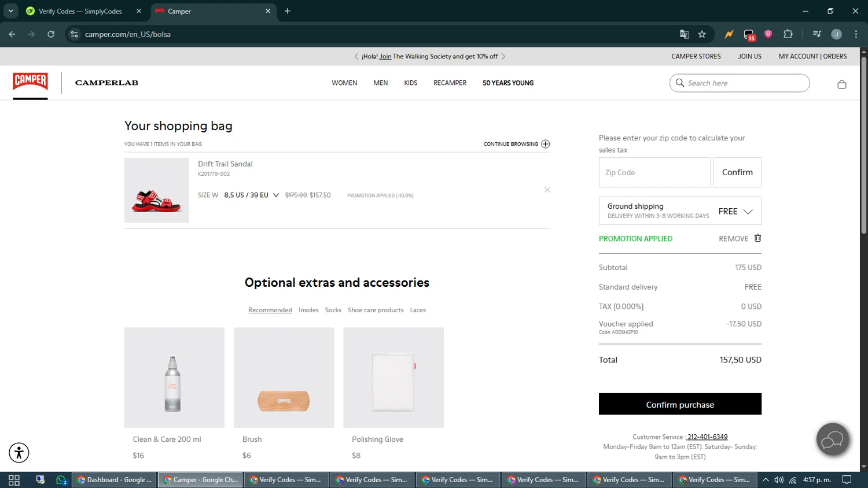
Task: Delete the promotion with trash icon
Action: click(x=757, y=238)
